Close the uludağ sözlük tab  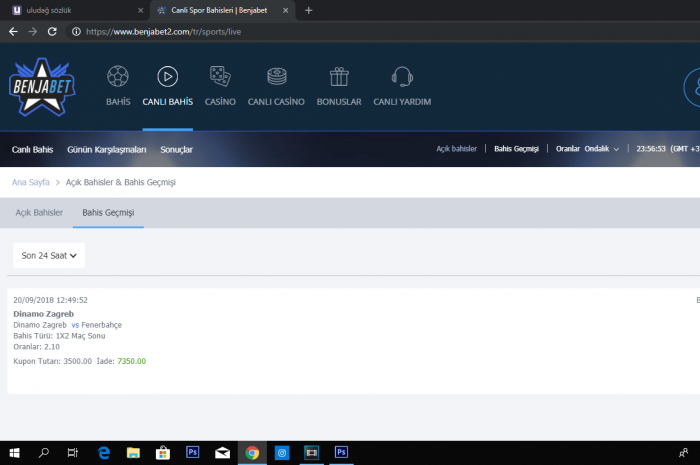coord(141,10)
